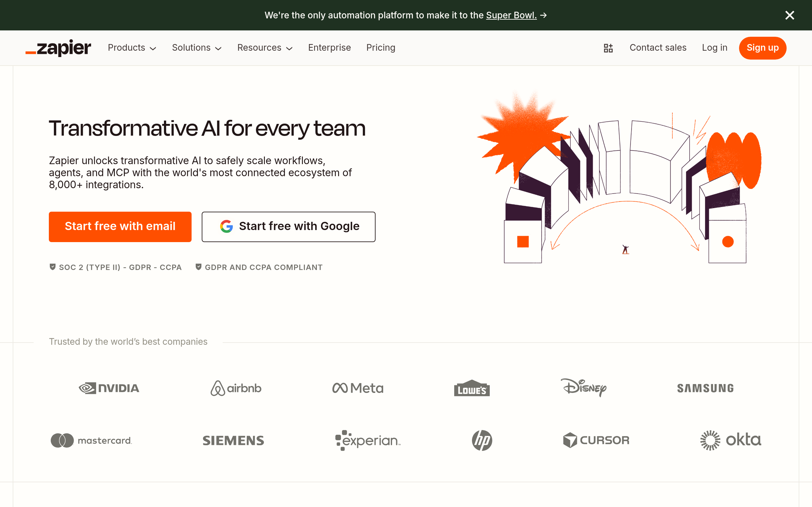Click the Zapier logo
This screenshot has width=812, height=507.
pyautogui.click(x=58, y=48)
